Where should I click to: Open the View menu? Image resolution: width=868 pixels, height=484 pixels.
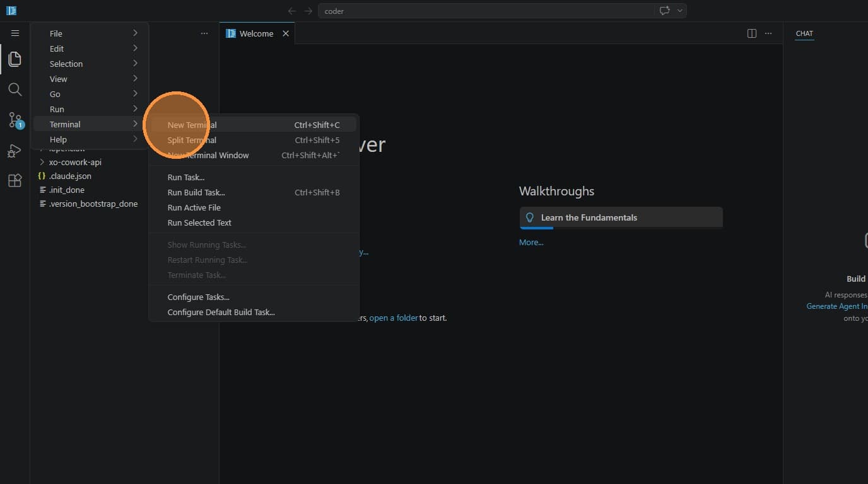[90, 79]
